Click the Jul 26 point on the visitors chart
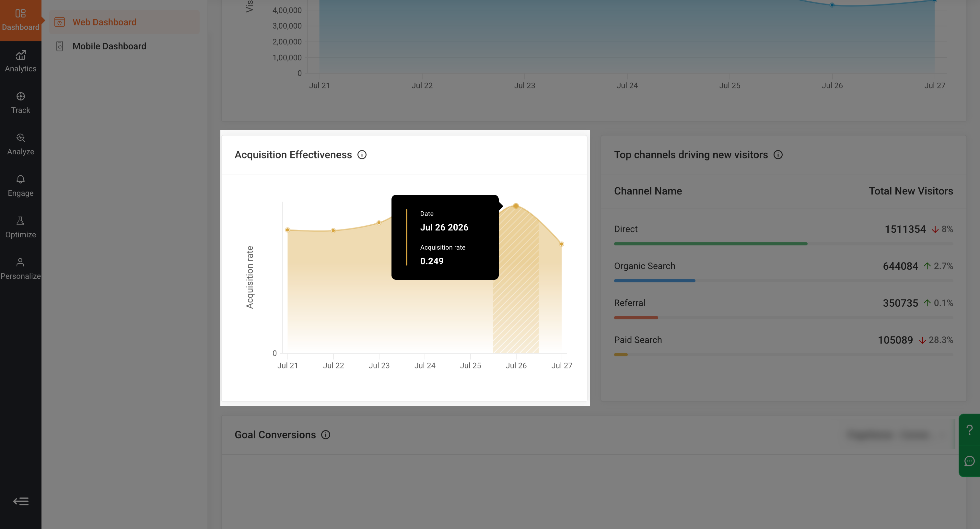980x529 pixels. click(x=832, y=5)
